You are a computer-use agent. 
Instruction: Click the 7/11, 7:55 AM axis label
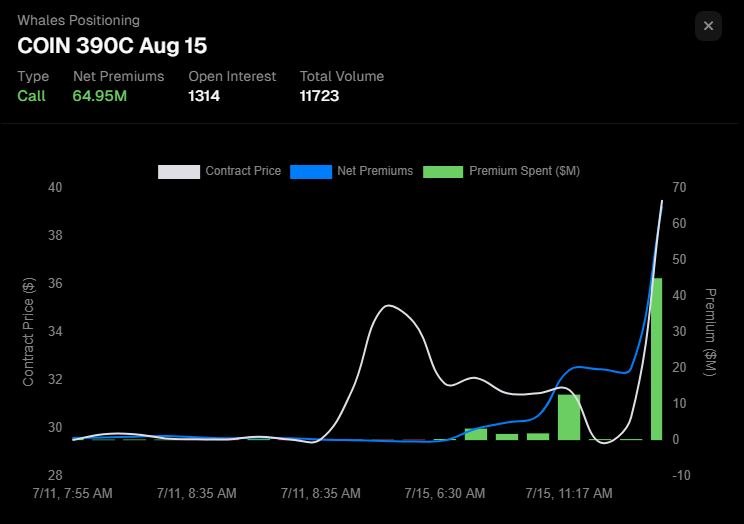coord(73,494)
